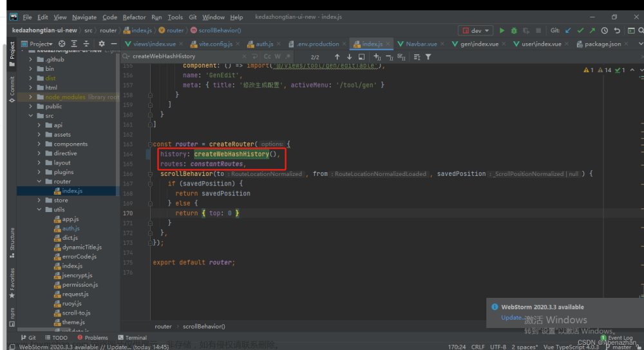Expand all project tree nodes icon
Screen dimensions: 644x350
74,44
